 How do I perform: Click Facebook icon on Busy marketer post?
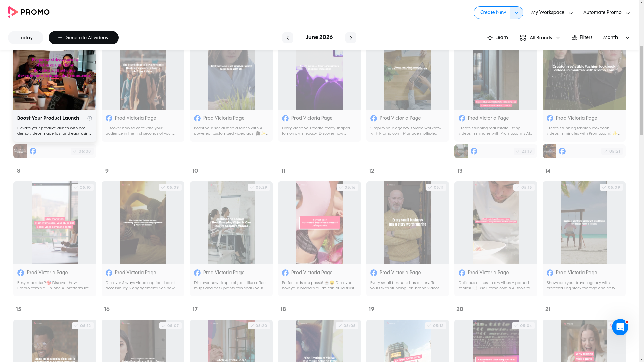(x=21, y=273)
